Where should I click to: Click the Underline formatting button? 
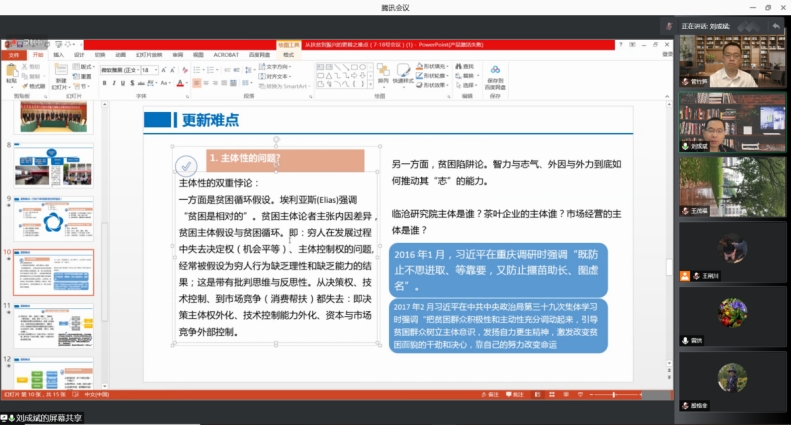coord(121,83)
